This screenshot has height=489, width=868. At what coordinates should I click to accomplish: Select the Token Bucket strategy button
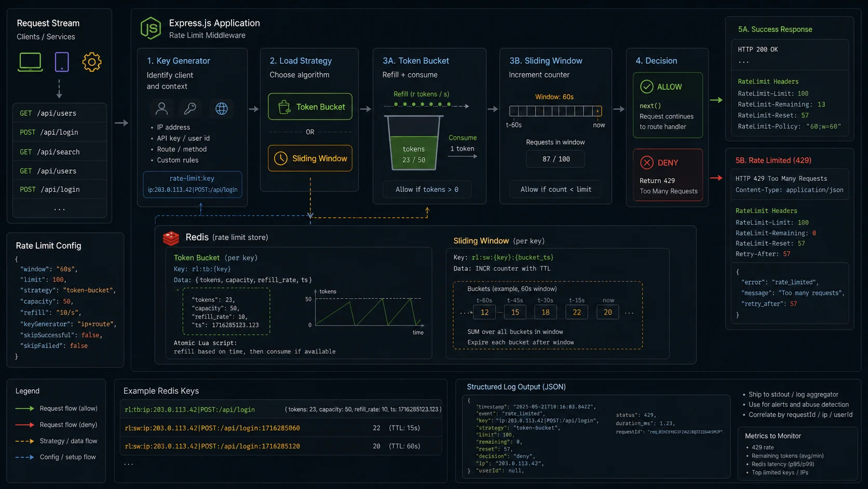(310, 107)
